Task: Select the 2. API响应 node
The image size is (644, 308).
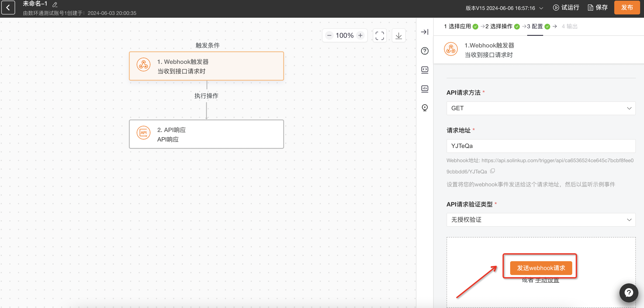Action: (x=206, y=134)
